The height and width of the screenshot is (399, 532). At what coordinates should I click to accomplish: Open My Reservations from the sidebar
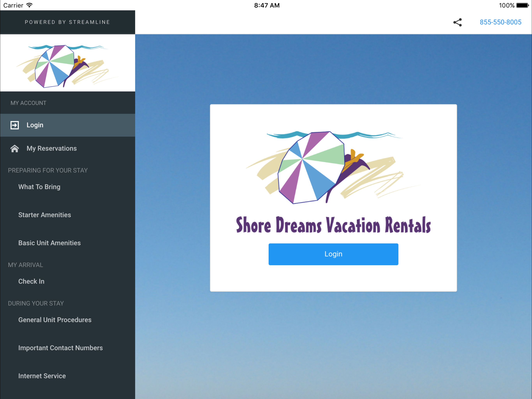click(68, 148)
